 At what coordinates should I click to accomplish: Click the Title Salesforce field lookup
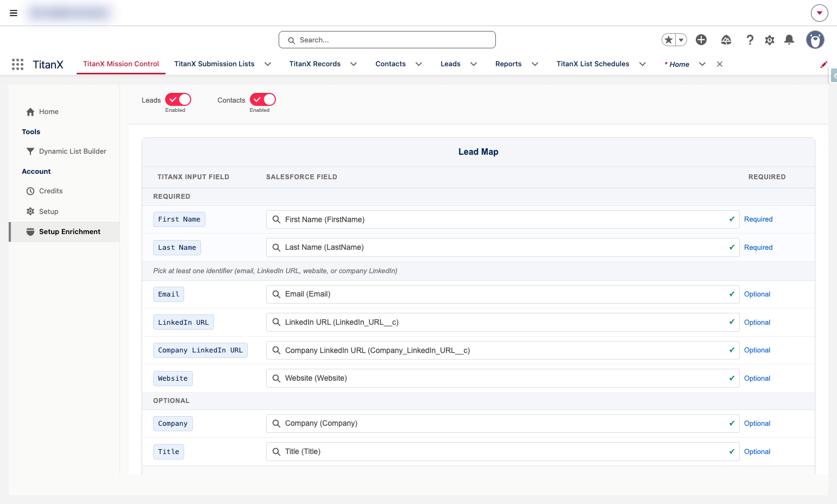pyautogui.click(x=502, y=452)
